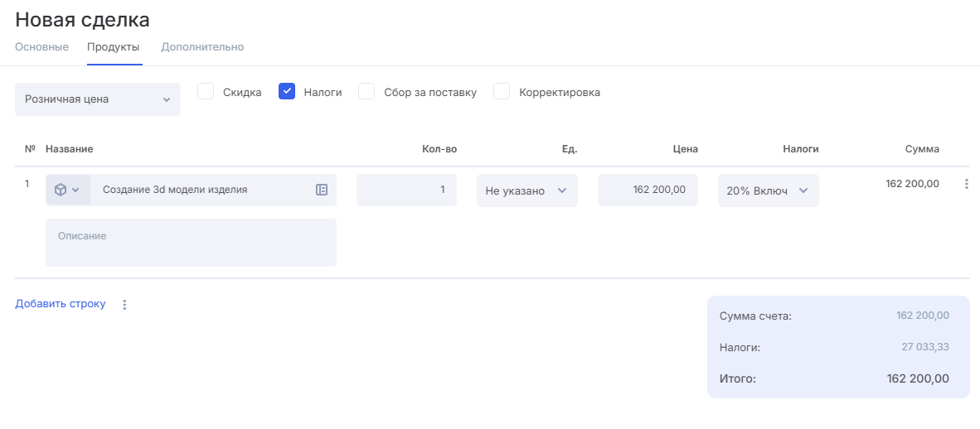Open row actions three-dot menu

[x=966, y=185]
